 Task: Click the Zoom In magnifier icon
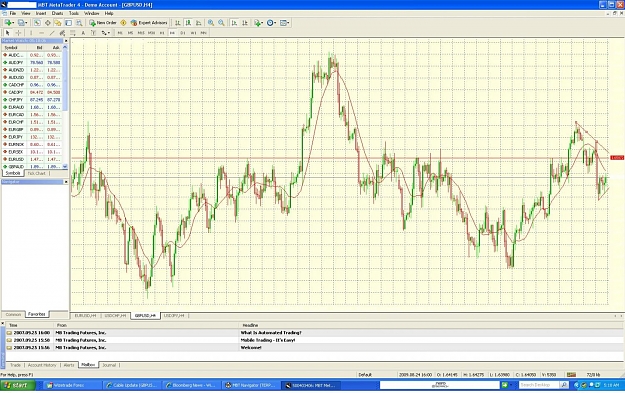pyautogui.click(x=211, y=23)
